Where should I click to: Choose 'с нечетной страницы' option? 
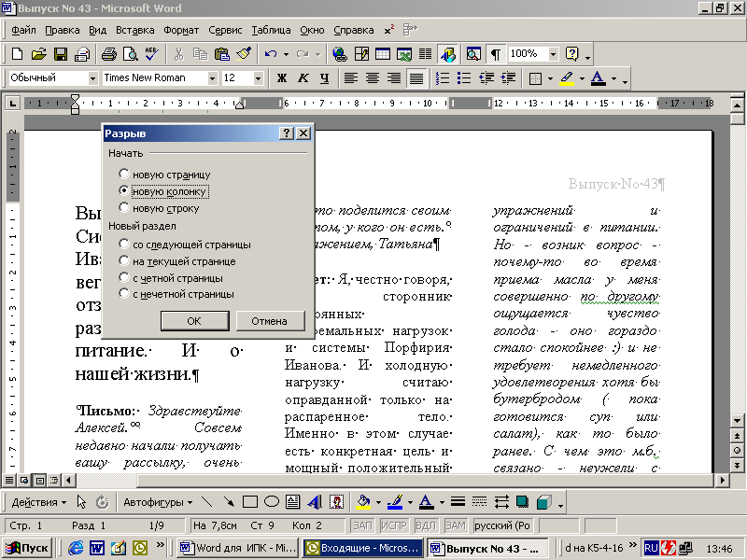[124, 293]
